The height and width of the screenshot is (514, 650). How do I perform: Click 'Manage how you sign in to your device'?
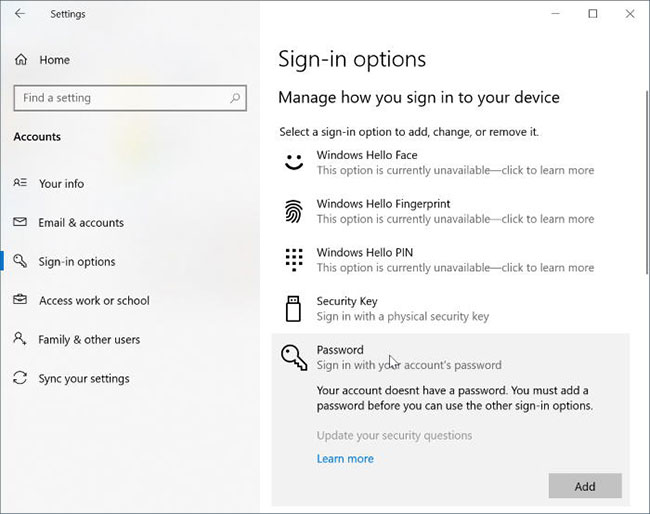(419, 98)
